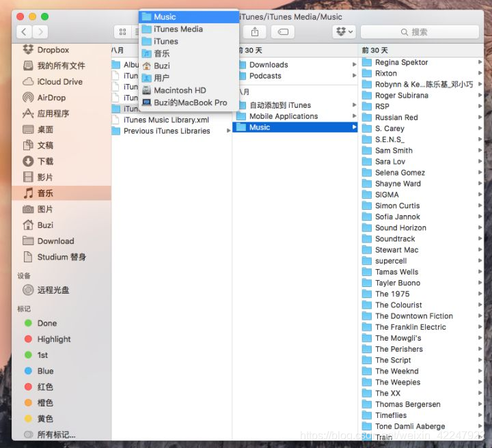
Task: Select the Timeflies folder
Action: (x=422, y=415)
